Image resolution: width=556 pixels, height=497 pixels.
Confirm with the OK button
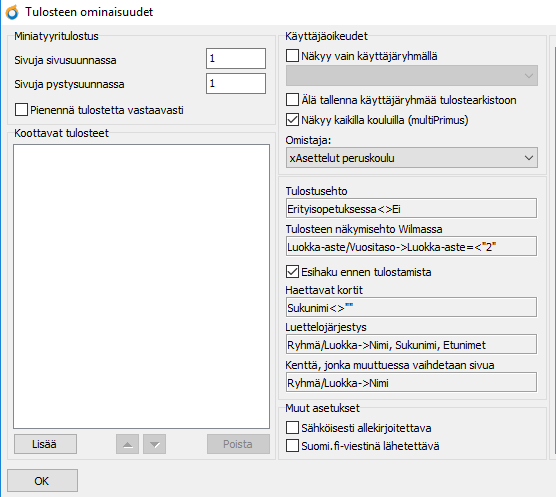pyautogui.click(x=42, y=481)
